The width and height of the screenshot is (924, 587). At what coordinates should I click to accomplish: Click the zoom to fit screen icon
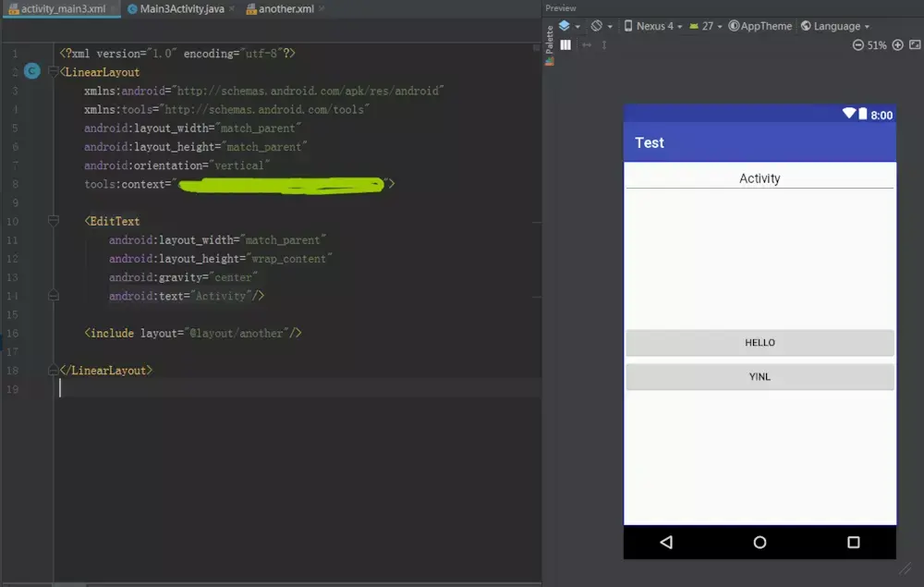pyautogui.click(x=915, y=44)
